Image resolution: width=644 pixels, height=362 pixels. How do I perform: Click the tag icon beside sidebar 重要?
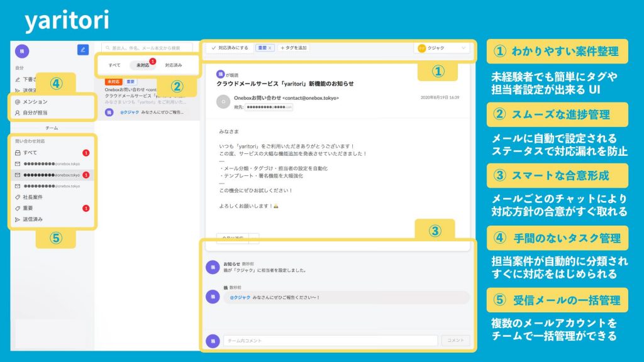18,208
